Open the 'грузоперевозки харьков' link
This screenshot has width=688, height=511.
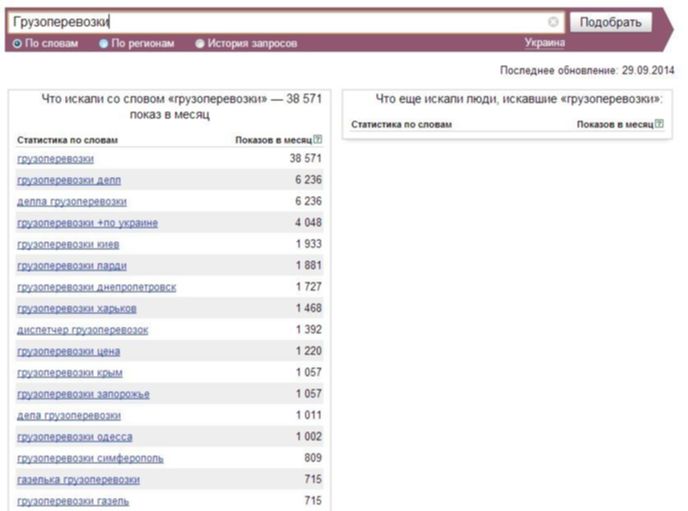click(x=77, y=309)
